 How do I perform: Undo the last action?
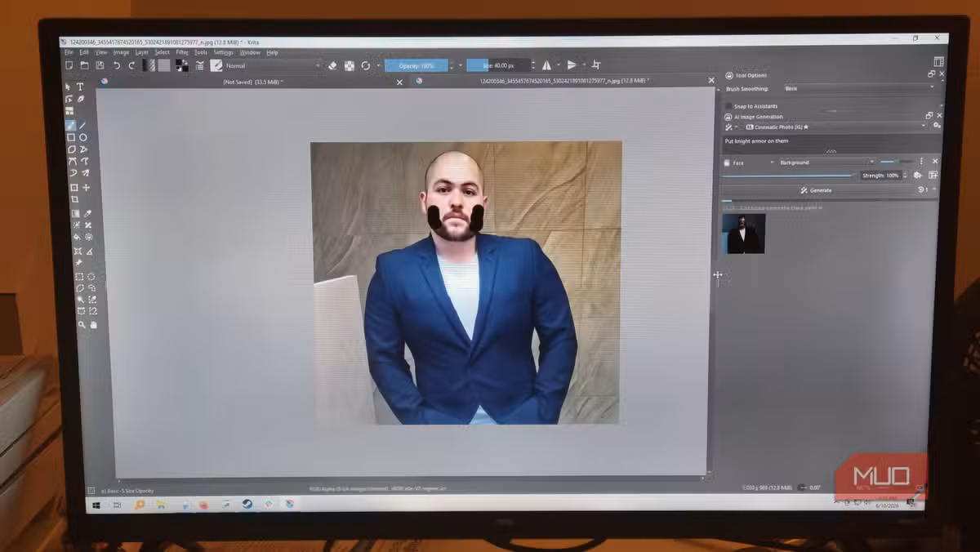(x=116, y=66)
